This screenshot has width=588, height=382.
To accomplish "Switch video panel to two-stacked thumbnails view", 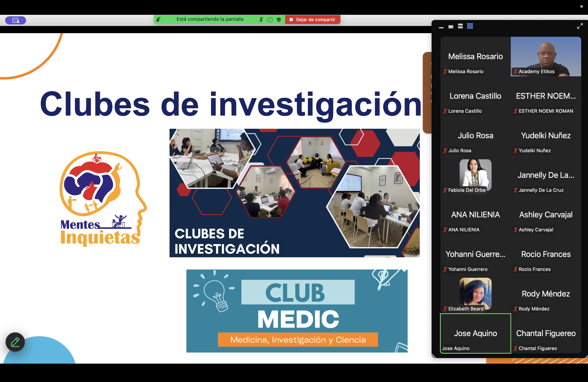I will (x=460, y=26).
